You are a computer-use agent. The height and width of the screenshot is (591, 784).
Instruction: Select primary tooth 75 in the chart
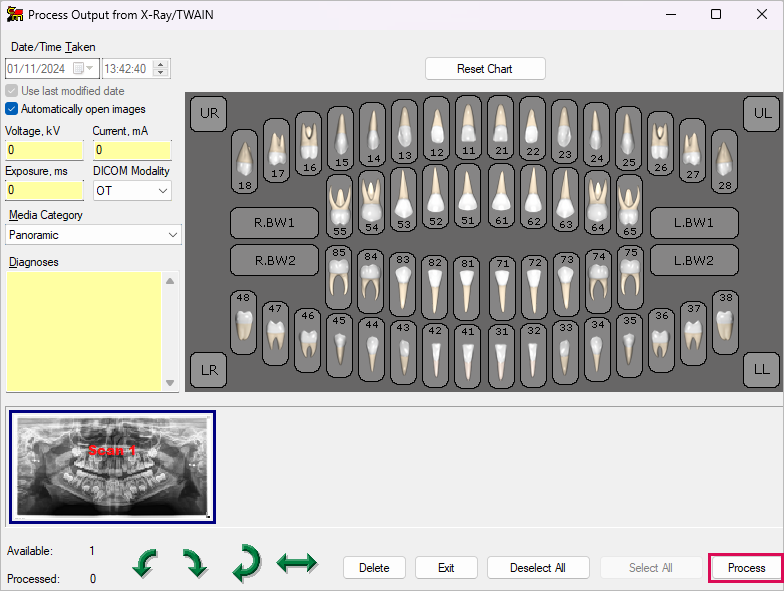629,277
